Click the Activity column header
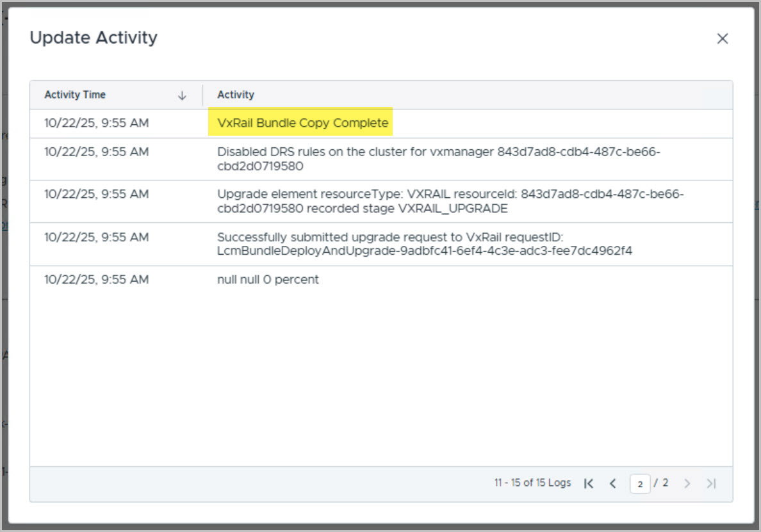 pos(236,95)
